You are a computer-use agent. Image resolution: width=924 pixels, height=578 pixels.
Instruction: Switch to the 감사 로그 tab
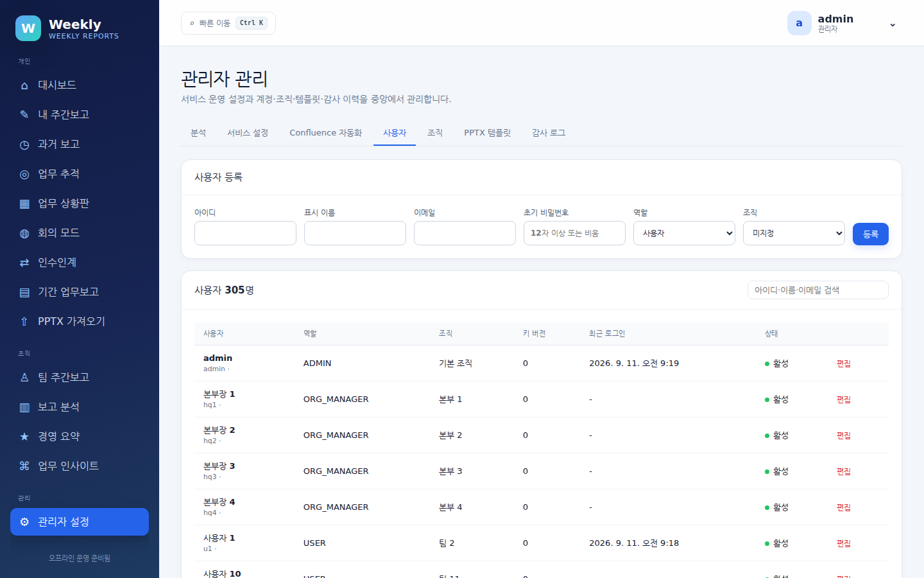click(x=549, y=133)
